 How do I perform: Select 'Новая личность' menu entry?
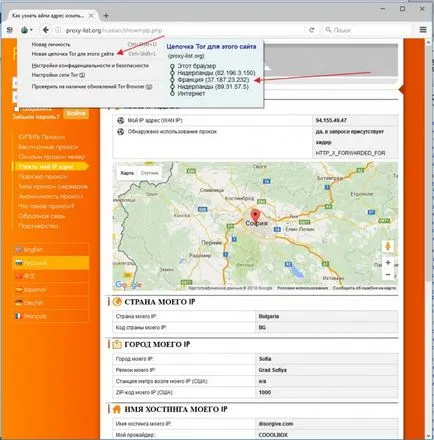(51, 44)
